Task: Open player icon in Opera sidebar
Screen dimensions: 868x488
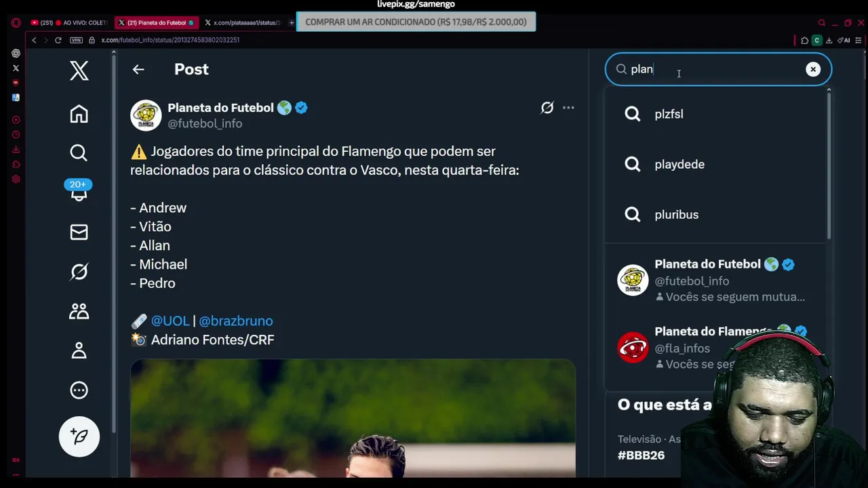Action: (16, 120)
